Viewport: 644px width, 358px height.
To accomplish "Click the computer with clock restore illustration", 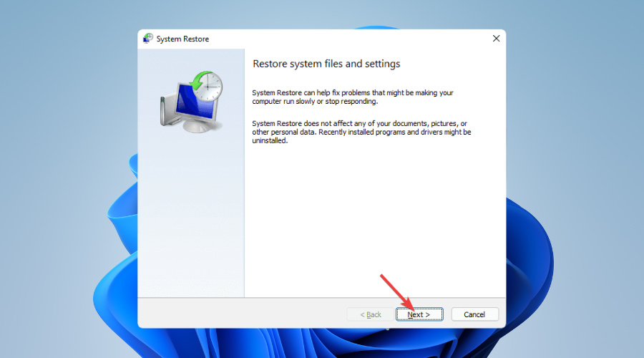I will tap(191, 102).
